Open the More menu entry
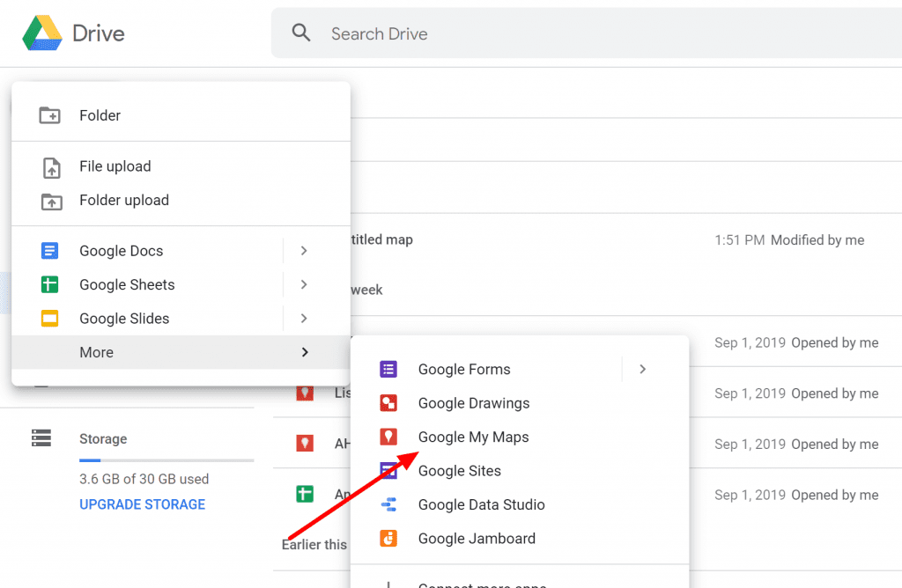 pyautogui.click(x=181, y=352)
